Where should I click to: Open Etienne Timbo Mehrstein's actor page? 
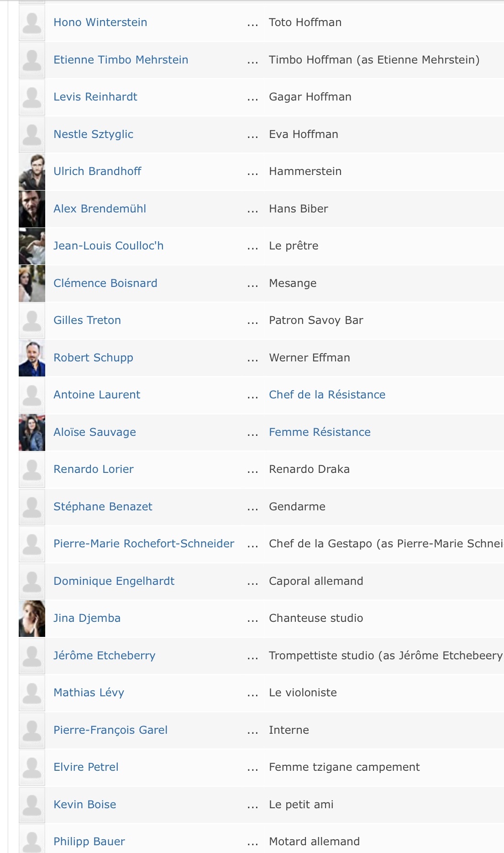click(x=121, y=60)
